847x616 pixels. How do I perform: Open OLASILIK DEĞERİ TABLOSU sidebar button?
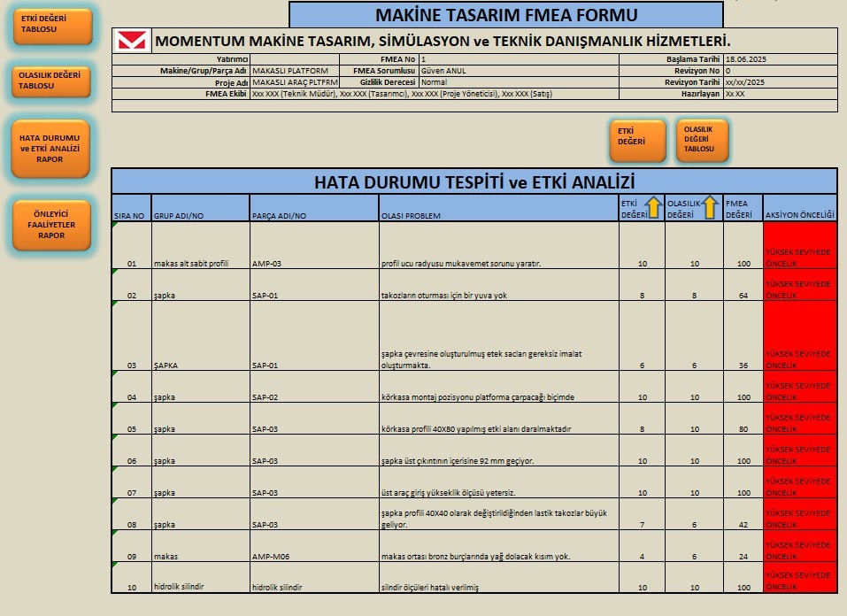click(51, 81)
